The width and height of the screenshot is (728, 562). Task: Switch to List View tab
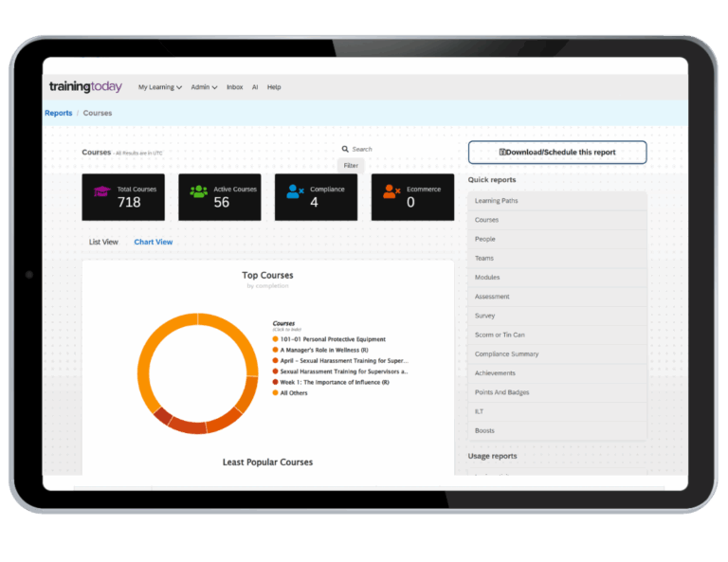coord(103,242)
